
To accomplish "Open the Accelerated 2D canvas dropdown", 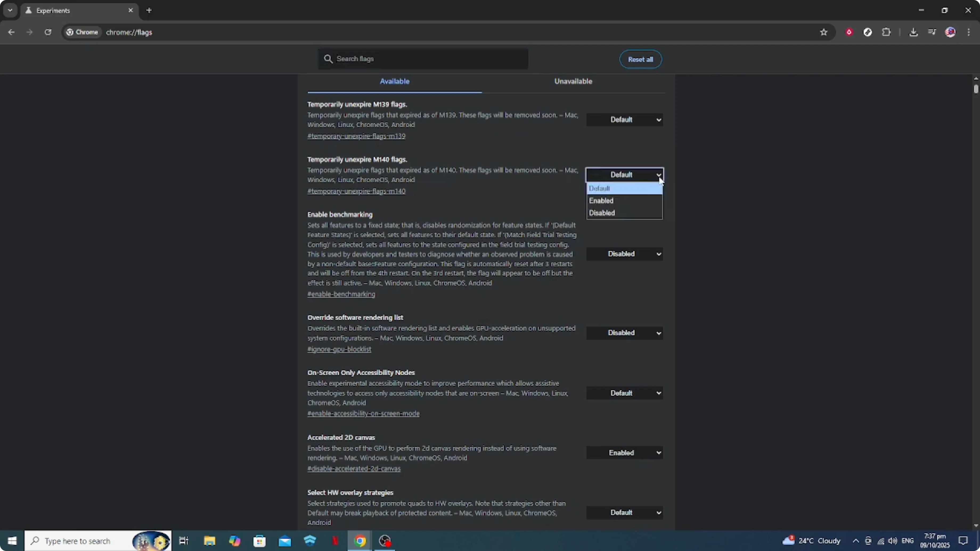I will (624, 453).
